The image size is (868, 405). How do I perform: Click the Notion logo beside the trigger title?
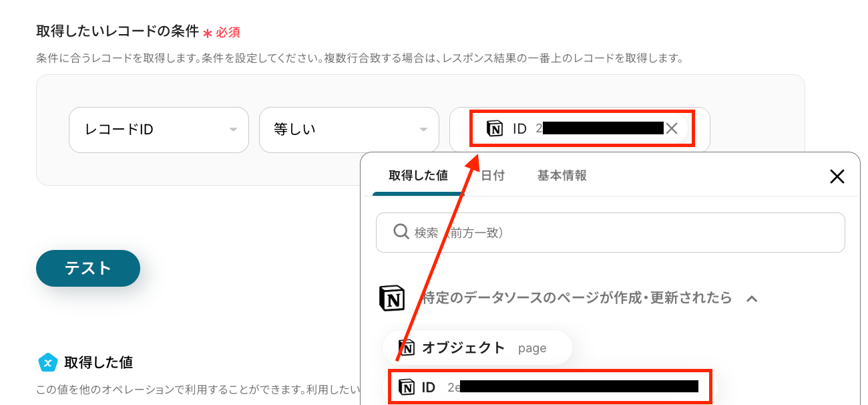point(392,298)
